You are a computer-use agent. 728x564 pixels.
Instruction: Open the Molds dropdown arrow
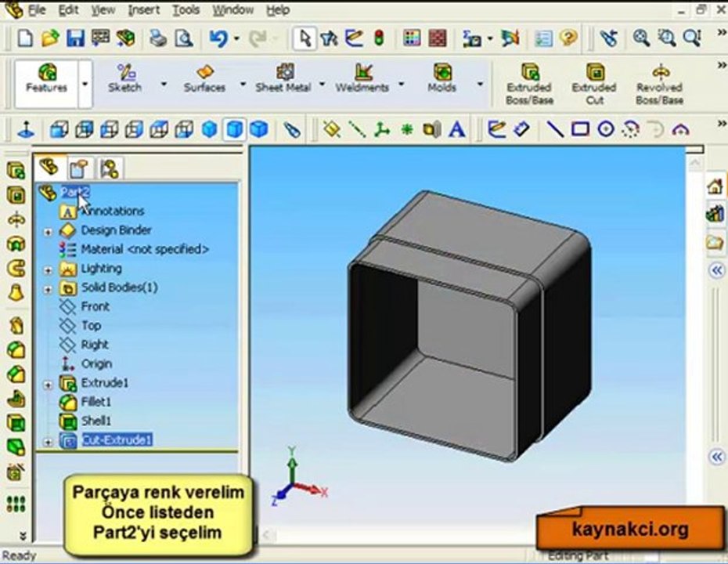tap(480, 84)
